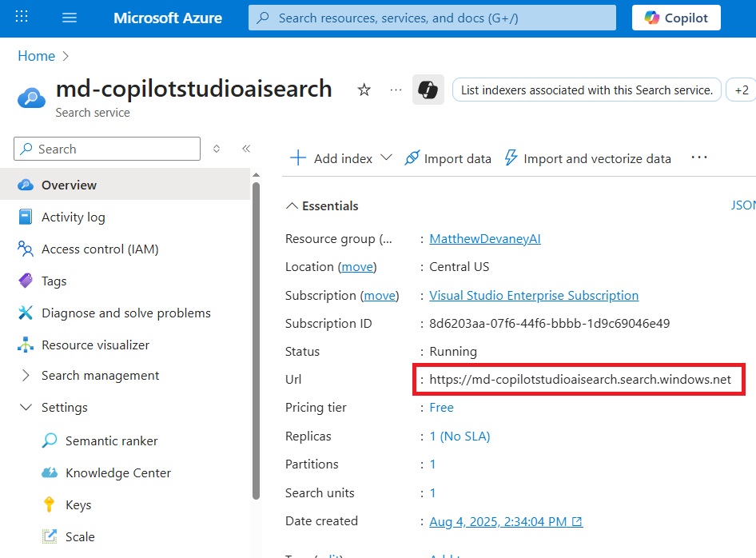Click the sidebar vertical scrollbar
This screenshot has height=558, width=756.
256,341
